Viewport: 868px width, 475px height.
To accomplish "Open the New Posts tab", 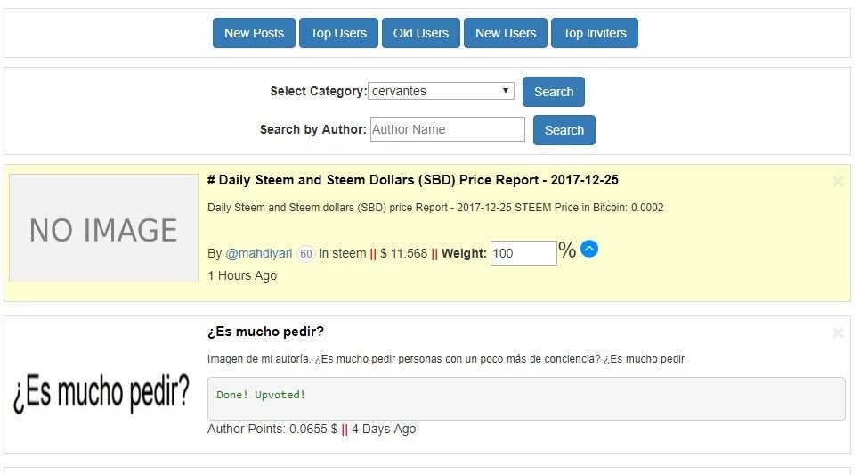I will click(254, 33).
